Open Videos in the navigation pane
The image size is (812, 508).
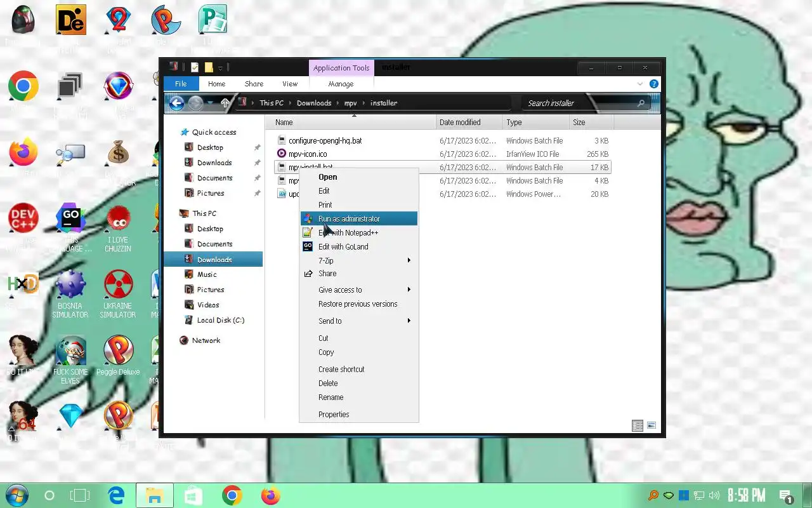(x=208, y=305)
